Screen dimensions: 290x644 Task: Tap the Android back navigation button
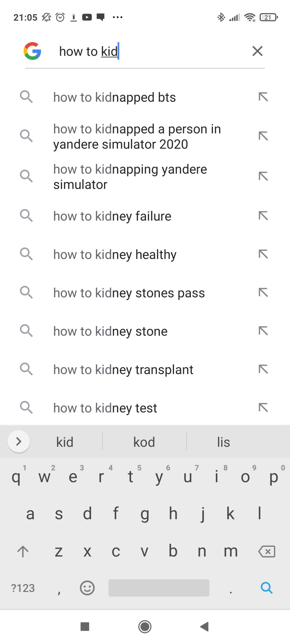tap(204, 626)
